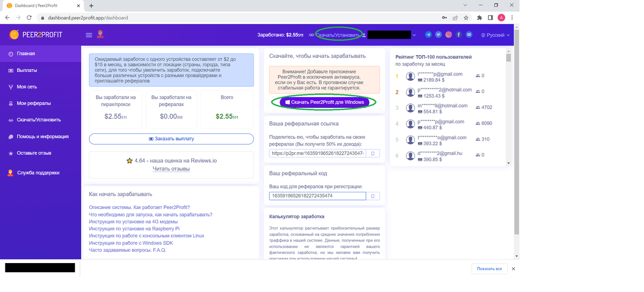644x292 pixels.
Task: Toggle the sidebar with the hamburger menu icon
Action: (x=89, y=35)
